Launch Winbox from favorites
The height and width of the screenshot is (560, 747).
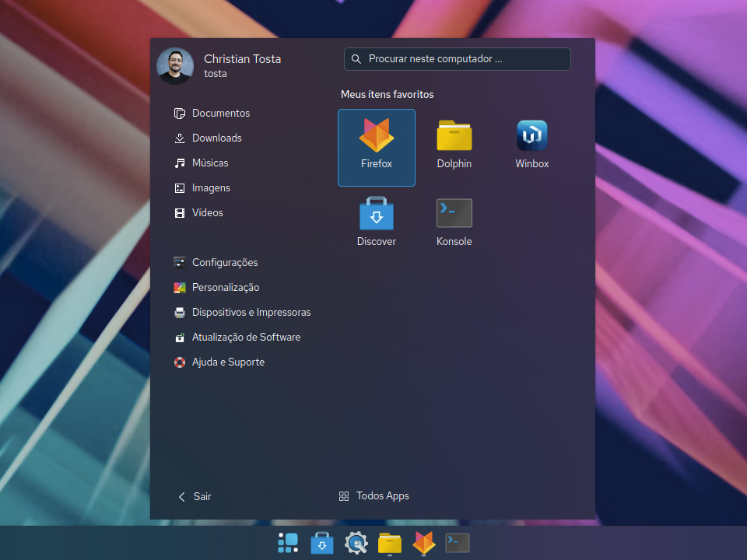[531, 142]
